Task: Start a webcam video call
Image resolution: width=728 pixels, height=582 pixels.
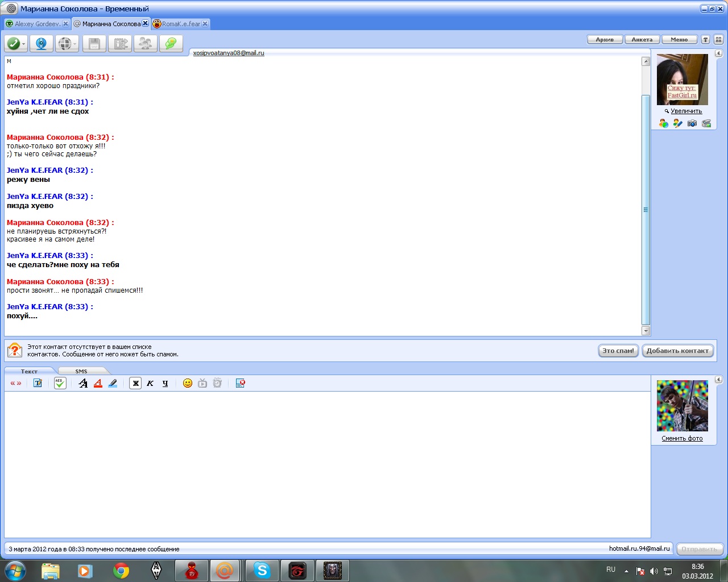Action: pyautogui.click(x=42, y=44)
